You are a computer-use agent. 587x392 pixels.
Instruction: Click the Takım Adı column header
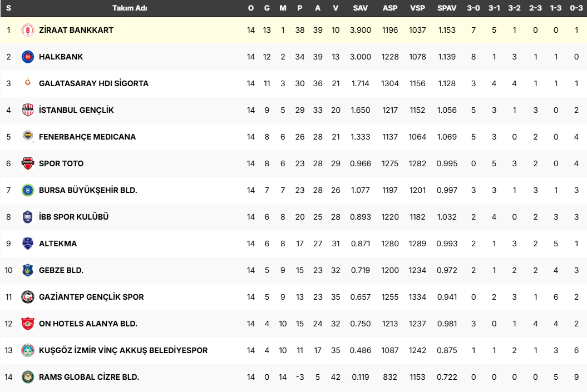pyautogui.click(x=130, y=8)
